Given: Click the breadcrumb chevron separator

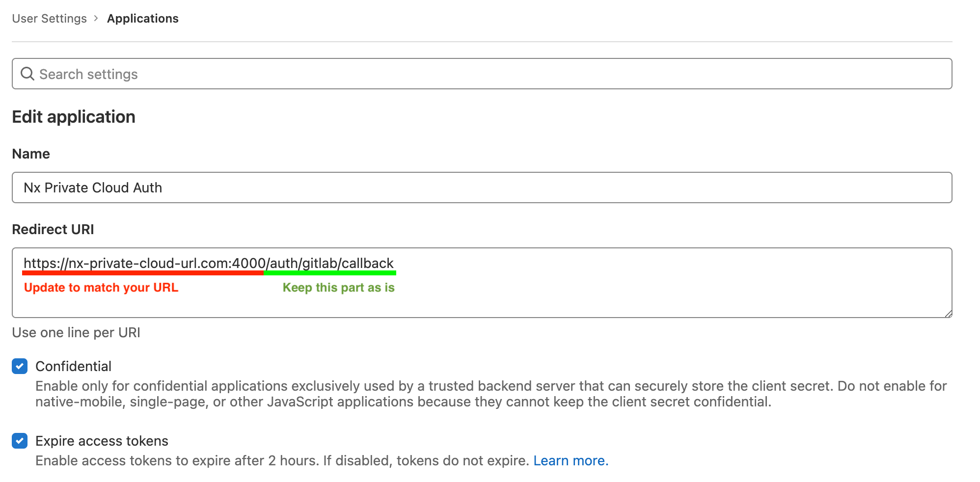Looking at the screenshot, I should pos(96,18).
